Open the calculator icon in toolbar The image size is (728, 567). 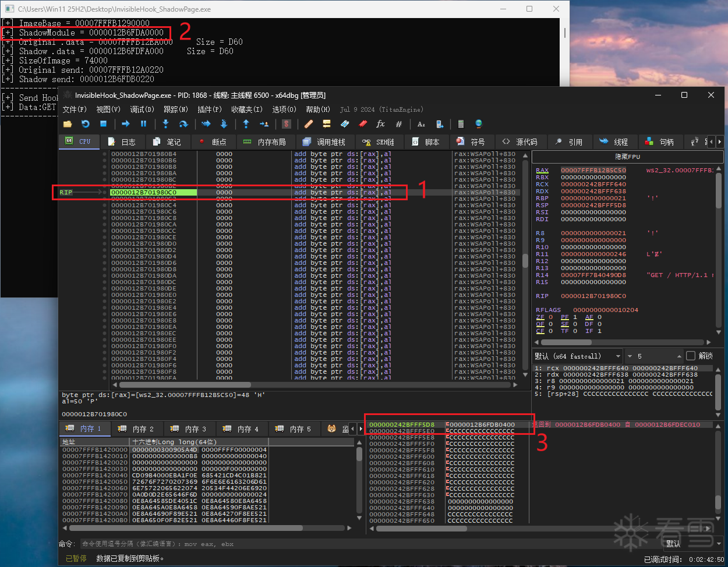click(x=461, y=124)
